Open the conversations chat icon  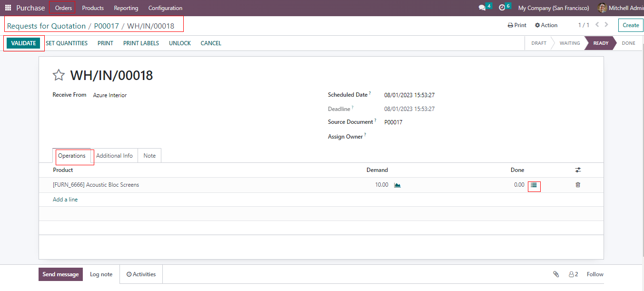click(482, 8)
